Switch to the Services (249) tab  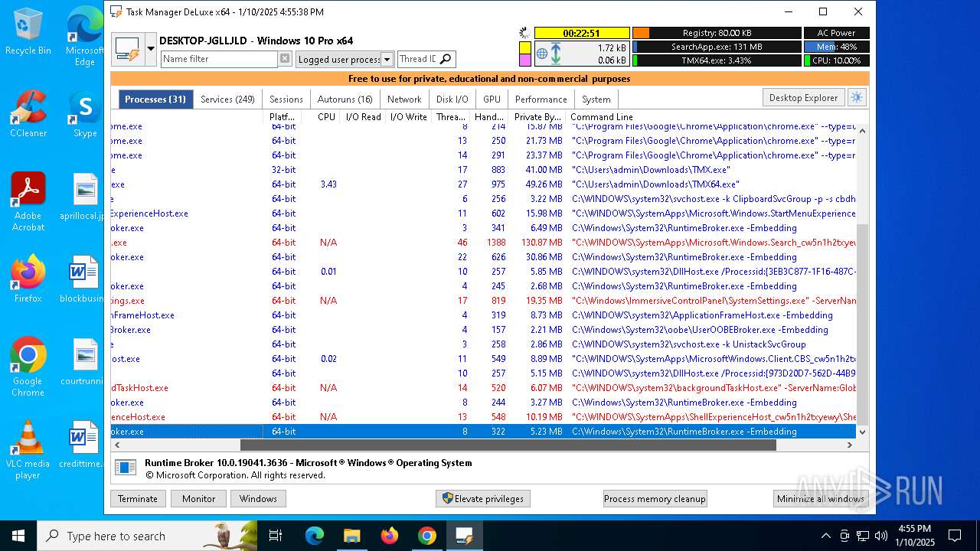tap(227, 99)
